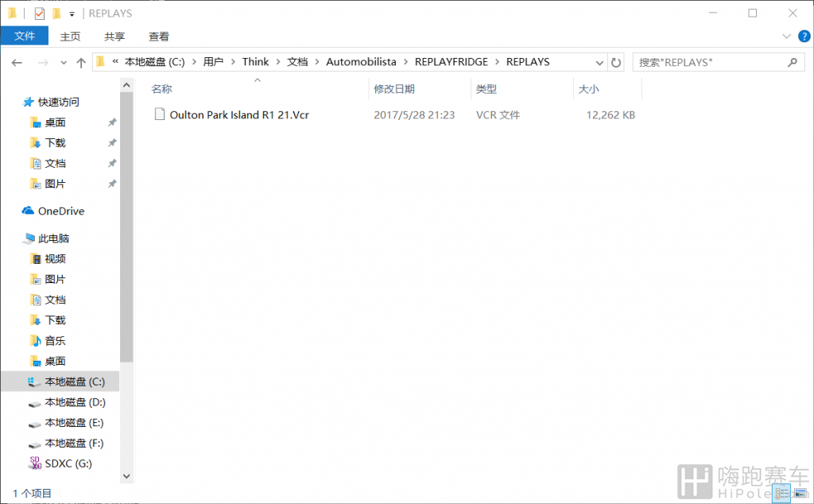Select 文档 in address breadcrumb
814x504 pixels.
(x=297, y=62)
